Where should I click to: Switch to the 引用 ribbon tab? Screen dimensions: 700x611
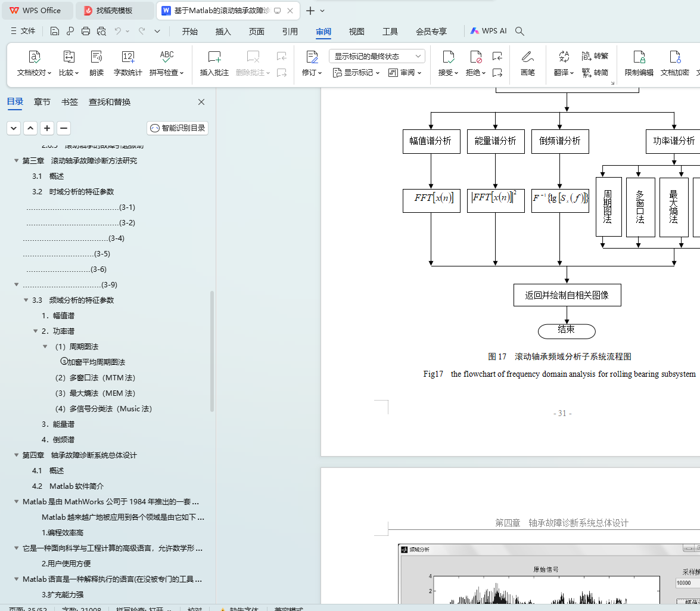[290, 31]
